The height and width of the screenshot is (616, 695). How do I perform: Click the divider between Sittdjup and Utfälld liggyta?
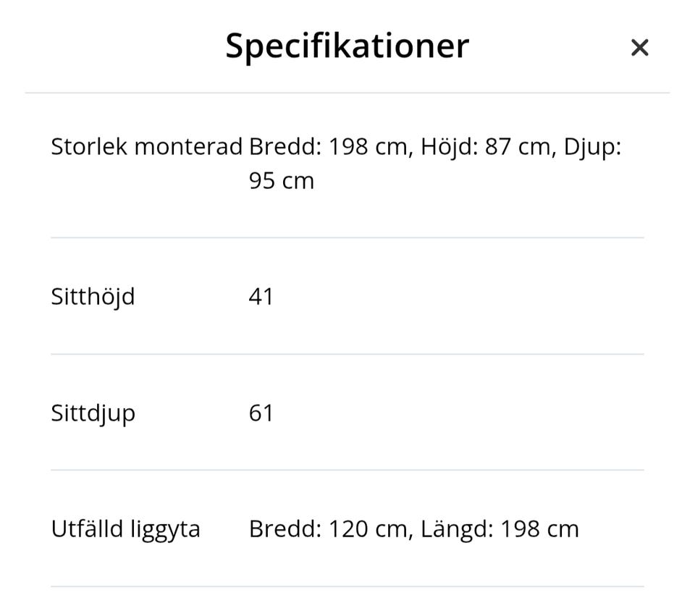click(347, 470)
